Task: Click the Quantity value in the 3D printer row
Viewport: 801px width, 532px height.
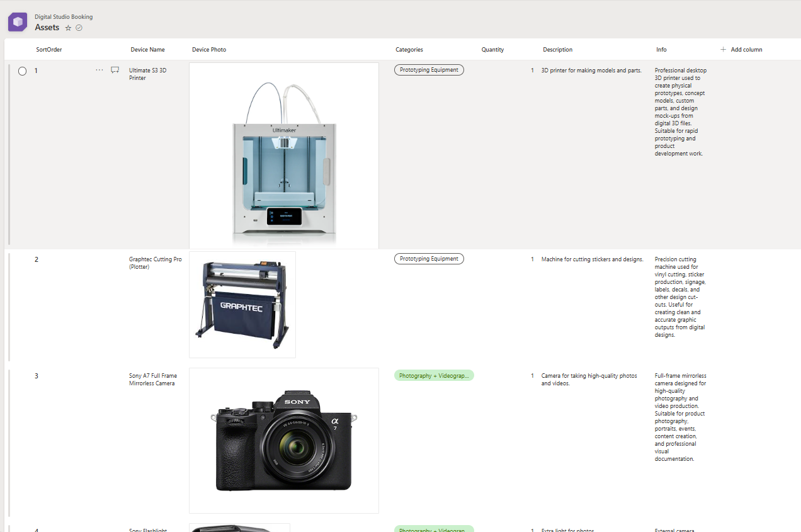Action: click(x=532, y=71)
